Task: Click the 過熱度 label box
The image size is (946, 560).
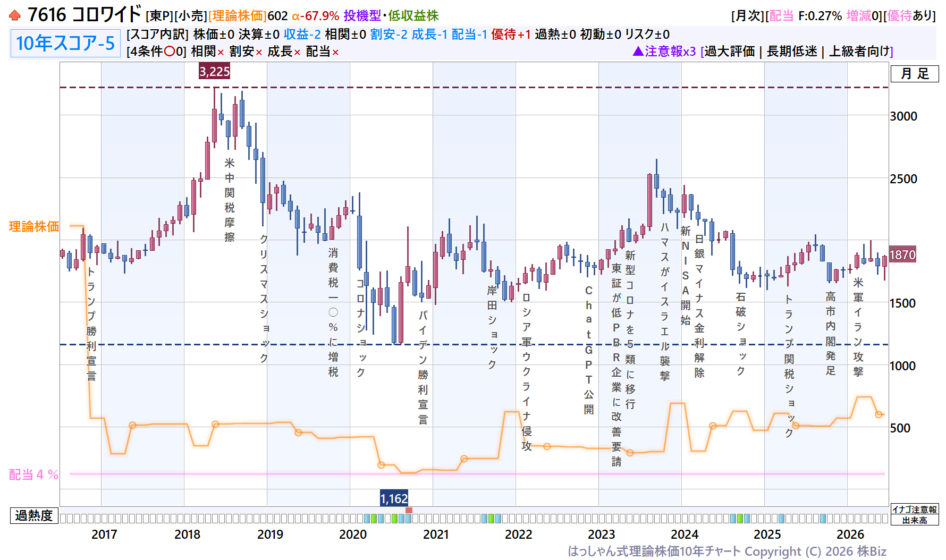Action: coord(34,515)
